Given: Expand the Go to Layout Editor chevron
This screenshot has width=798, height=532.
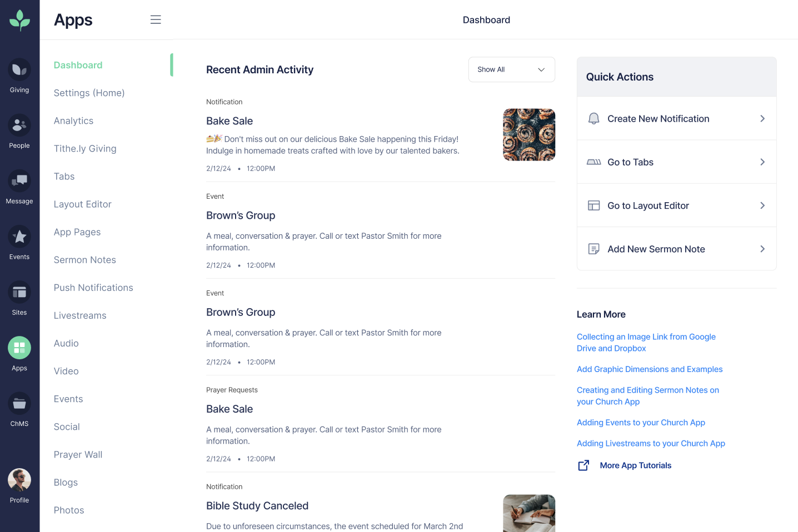Looking at the screenshot, I should [762, 205].
